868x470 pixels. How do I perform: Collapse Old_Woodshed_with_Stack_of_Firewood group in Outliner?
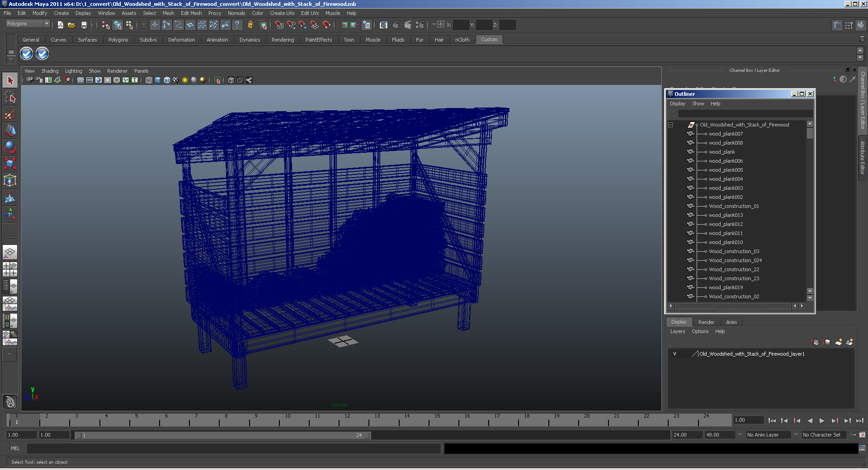671,125
